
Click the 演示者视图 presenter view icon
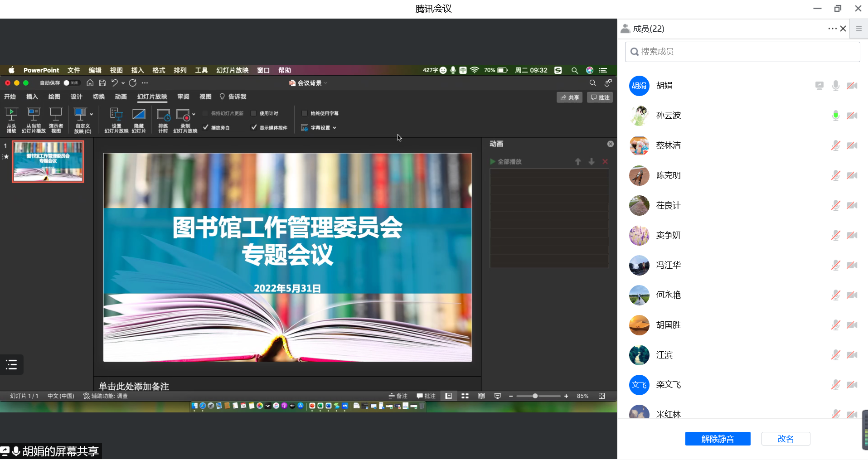coord(56,115)
